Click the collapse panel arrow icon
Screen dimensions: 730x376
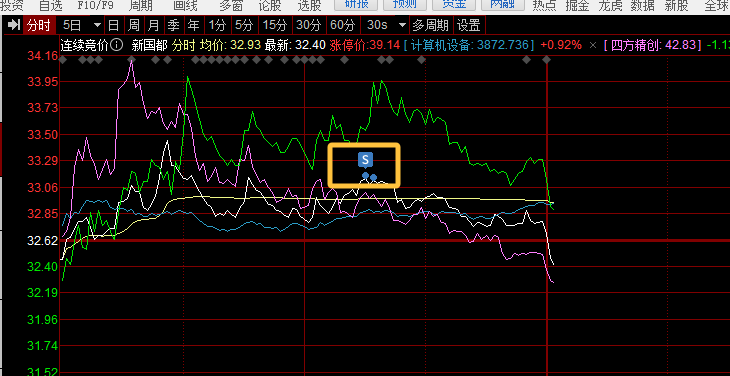point(14,25)
